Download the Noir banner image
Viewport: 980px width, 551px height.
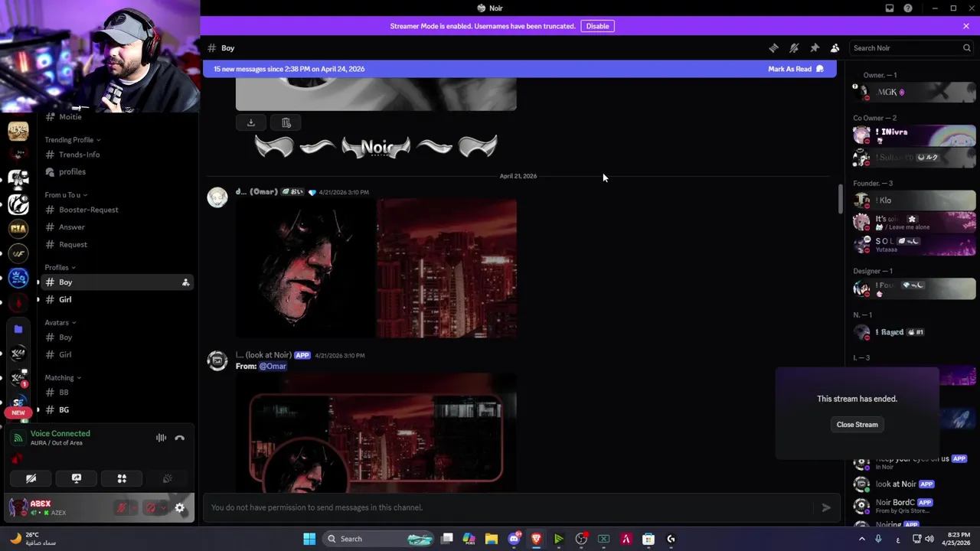coord(250,122)
